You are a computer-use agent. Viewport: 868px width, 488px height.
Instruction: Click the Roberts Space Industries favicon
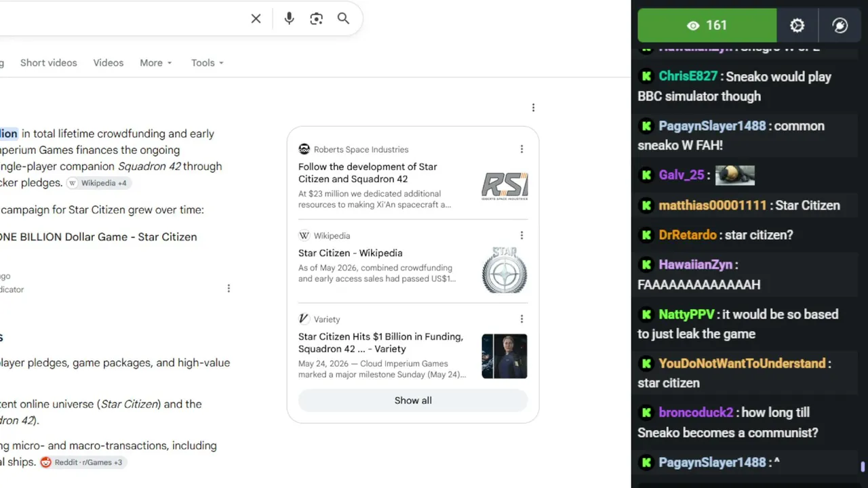(304, 149)
